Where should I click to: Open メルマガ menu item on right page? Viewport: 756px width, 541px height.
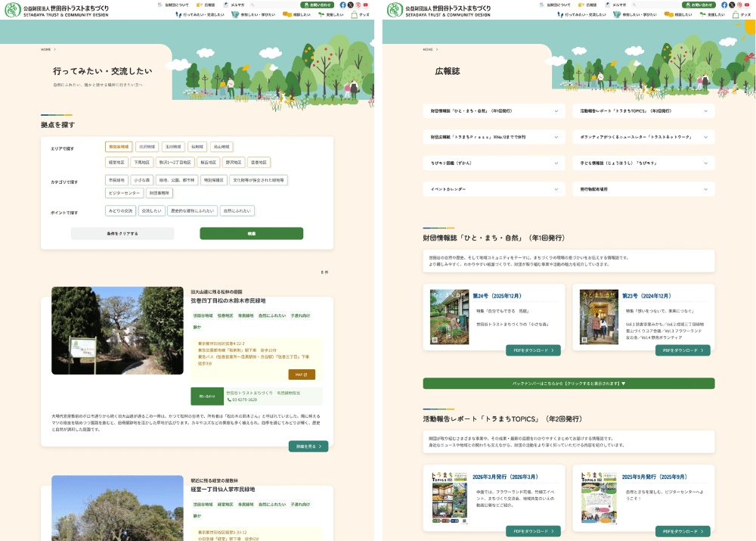[x=615, y=5]
